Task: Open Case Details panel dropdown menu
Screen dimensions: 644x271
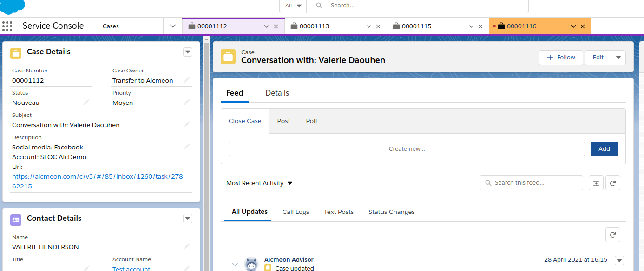Action: (188, 52)
